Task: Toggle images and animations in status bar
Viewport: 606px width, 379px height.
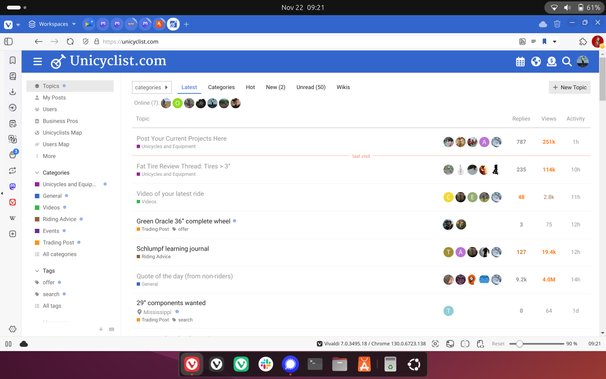Action: (x=450, y=344)
